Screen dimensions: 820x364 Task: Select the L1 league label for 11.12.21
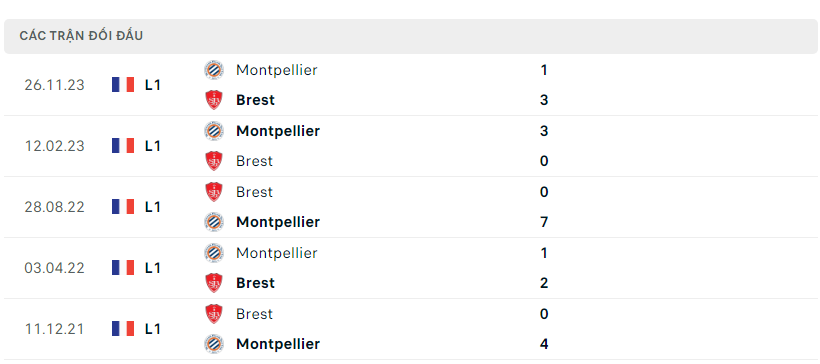152,329
